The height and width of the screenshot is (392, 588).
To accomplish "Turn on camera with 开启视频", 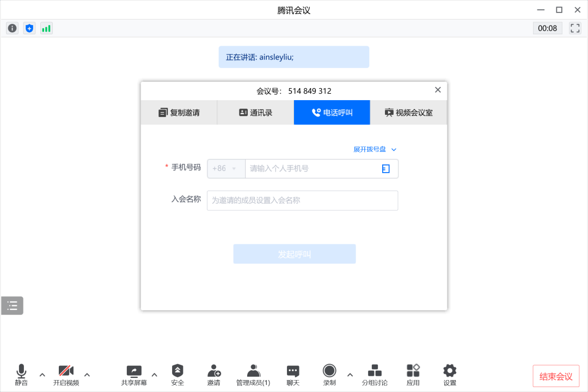I will (x=66, y=375).
